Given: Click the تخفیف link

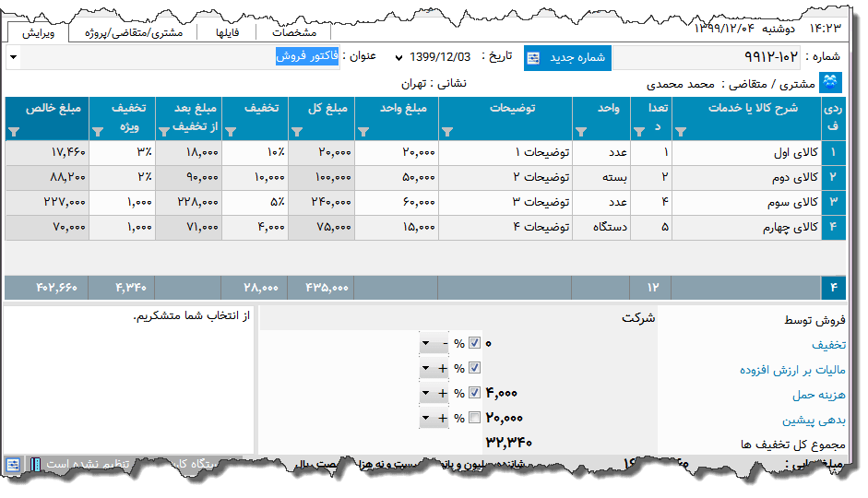Looking at the screenshot, I should tap(828, 345).
